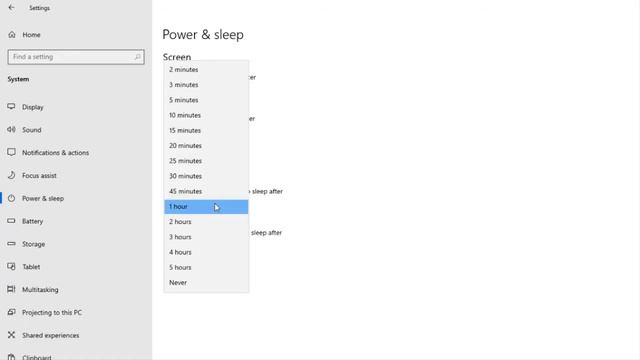The width and height of the screenshot is (640, 360).
Task: Open Display settings label
Action: tap(33, 107)
